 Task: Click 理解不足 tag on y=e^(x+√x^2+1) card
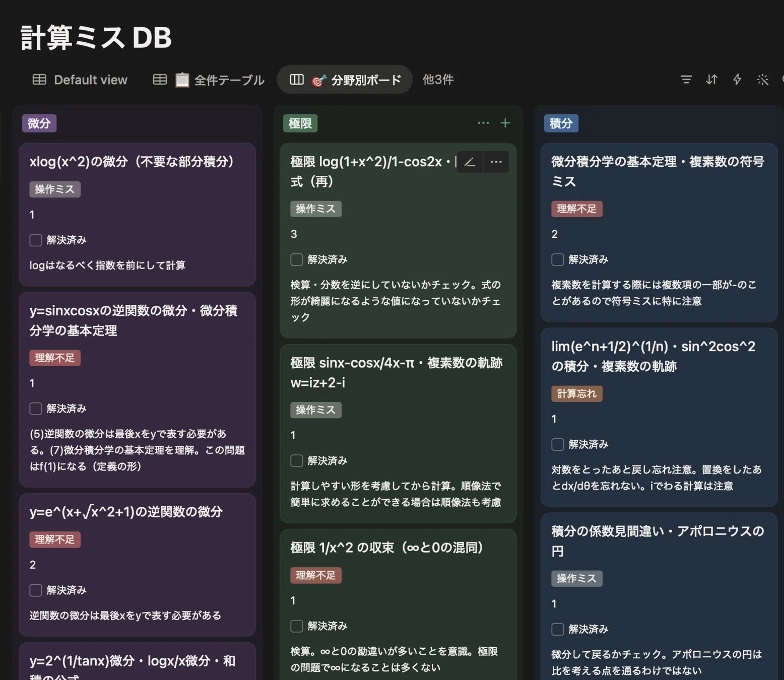(55, 539)
